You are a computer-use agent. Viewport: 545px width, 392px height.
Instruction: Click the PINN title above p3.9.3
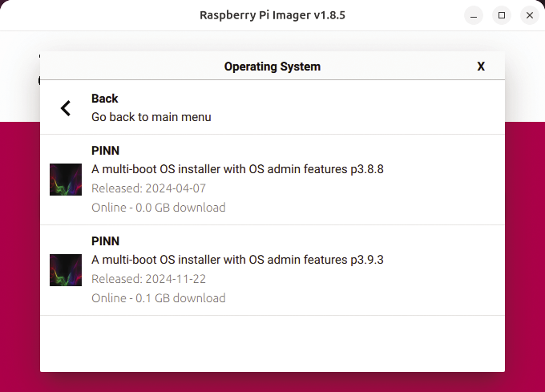pos(105,241)
